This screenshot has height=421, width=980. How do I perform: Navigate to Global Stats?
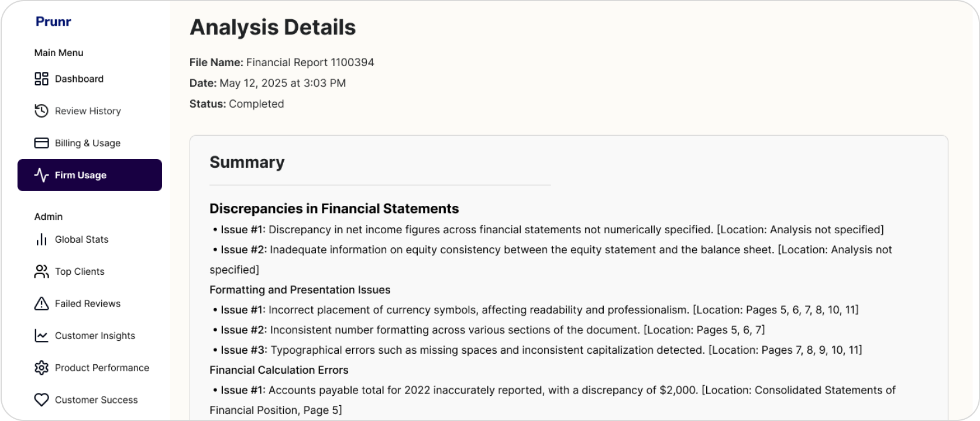point(81,240)
